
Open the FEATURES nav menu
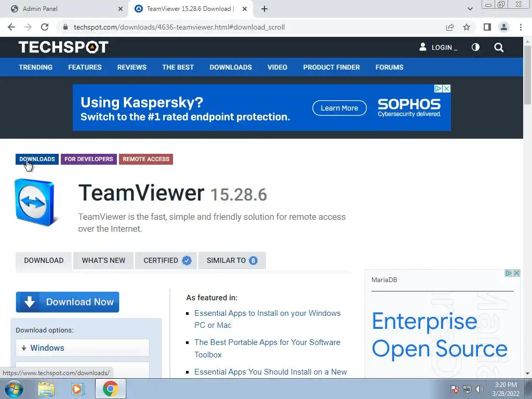85,67
